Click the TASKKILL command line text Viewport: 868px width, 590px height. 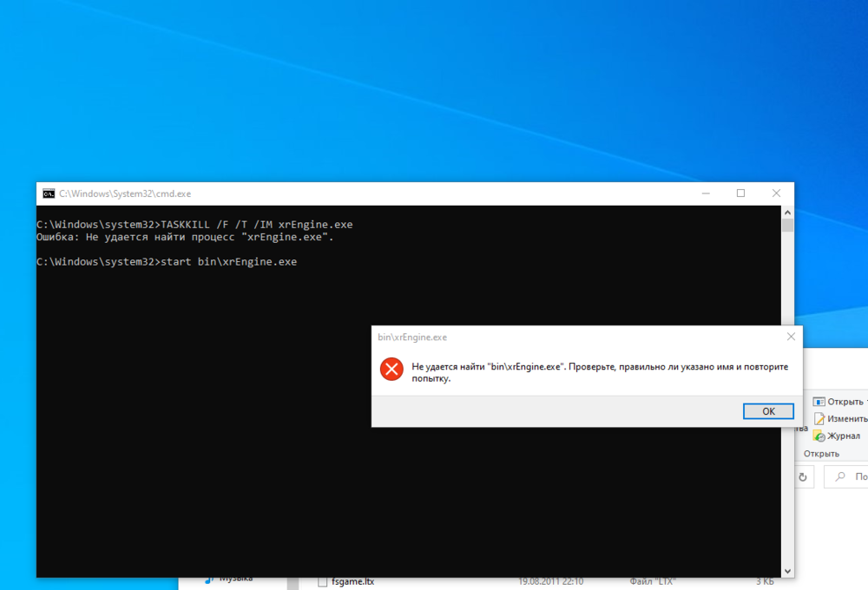tap(194, 225)
